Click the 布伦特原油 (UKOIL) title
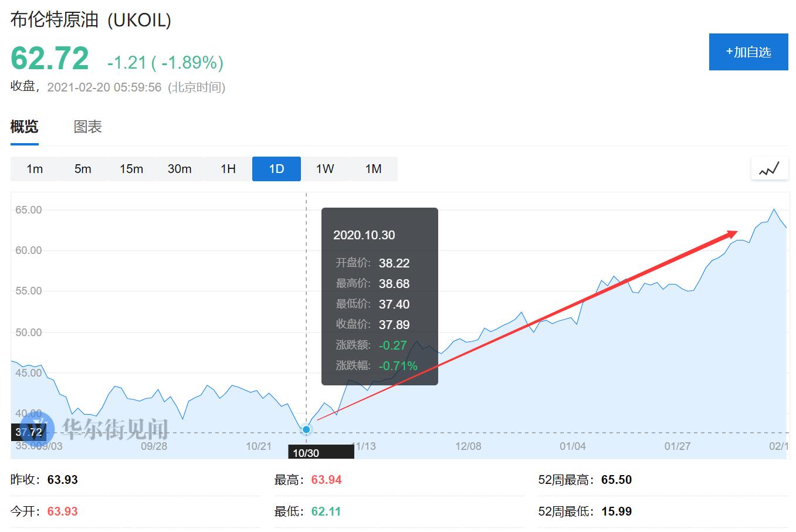The image size is (796, 532). coord(91,20)
